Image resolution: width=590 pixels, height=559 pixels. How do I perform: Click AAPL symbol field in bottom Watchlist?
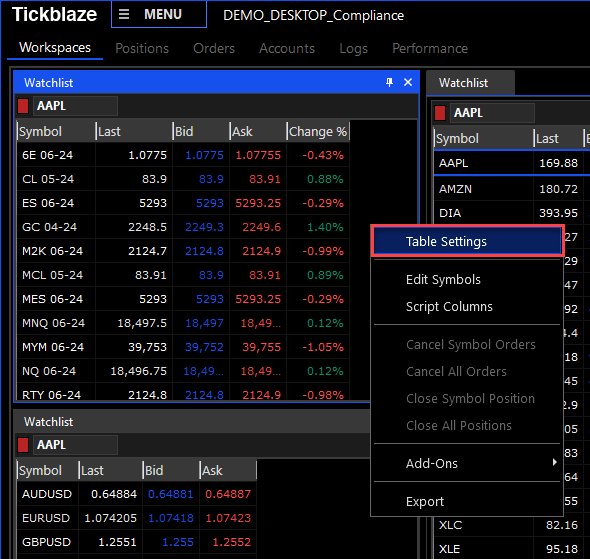pos(75,445)
